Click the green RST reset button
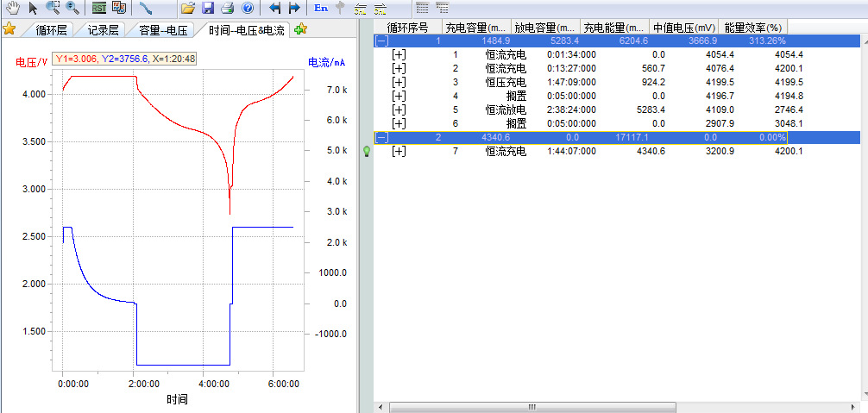 (x=99, y=9)
